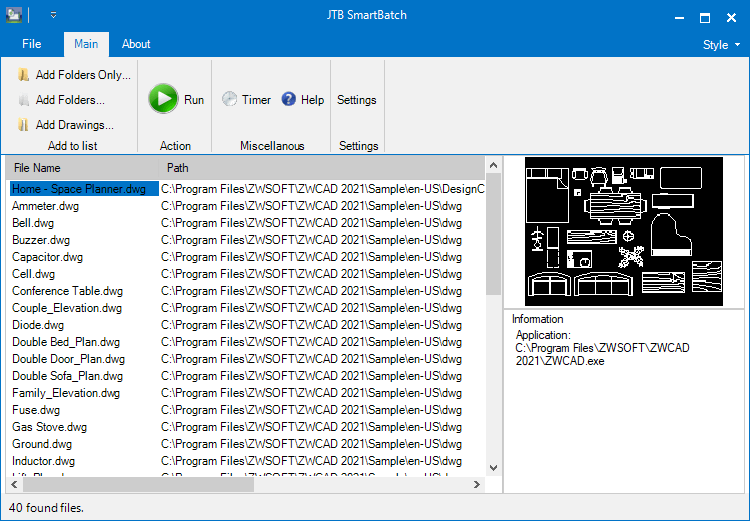Viewport: 750px width, 521px height.
Task: Sort by Path column header
Action: click(x=322, y=168)
